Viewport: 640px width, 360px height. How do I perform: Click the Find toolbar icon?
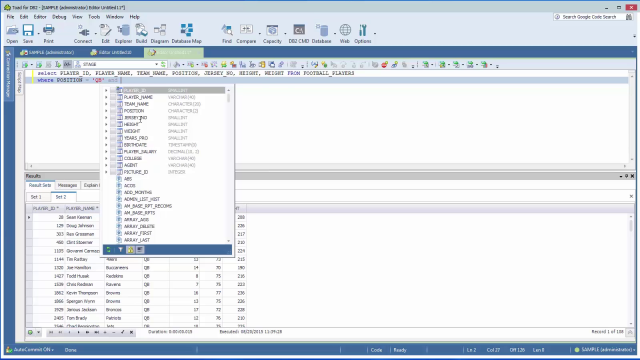click(227, 33)
